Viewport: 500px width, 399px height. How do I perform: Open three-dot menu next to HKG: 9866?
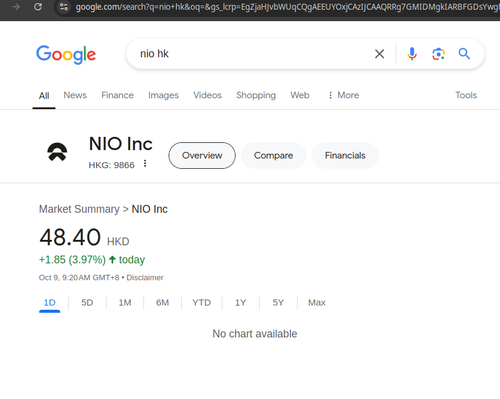pyautogui.click(x=145, y=163)
